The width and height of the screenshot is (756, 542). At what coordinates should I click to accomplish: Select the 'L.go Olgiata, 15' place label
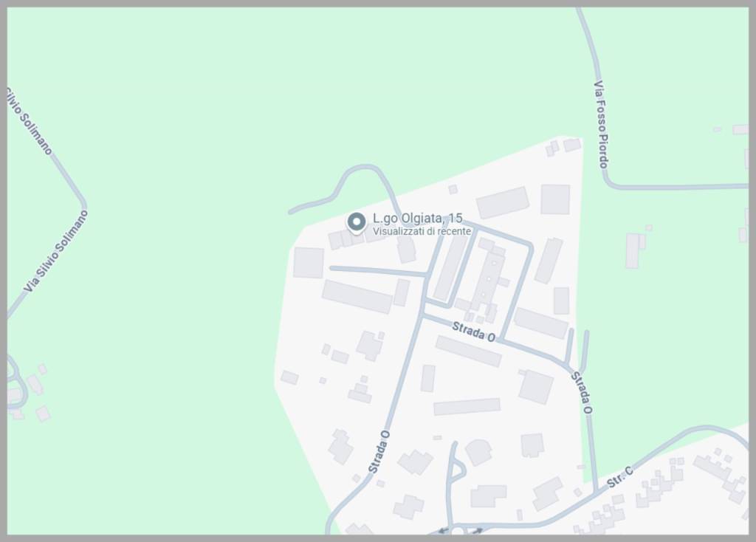coord(418,219)
